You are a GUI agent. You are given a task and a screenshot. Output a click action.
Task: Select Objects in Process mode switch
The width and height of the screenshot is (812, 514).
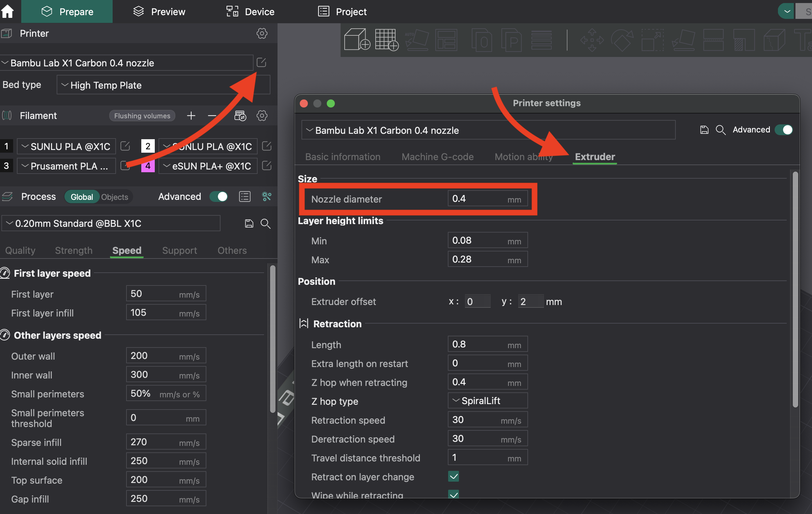(115, 197)
